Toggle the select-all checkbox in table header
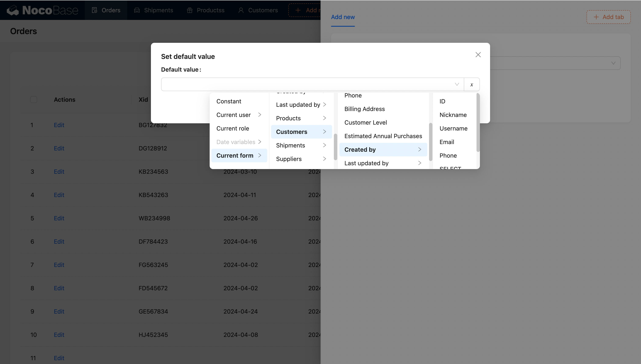 coord(33,100)
